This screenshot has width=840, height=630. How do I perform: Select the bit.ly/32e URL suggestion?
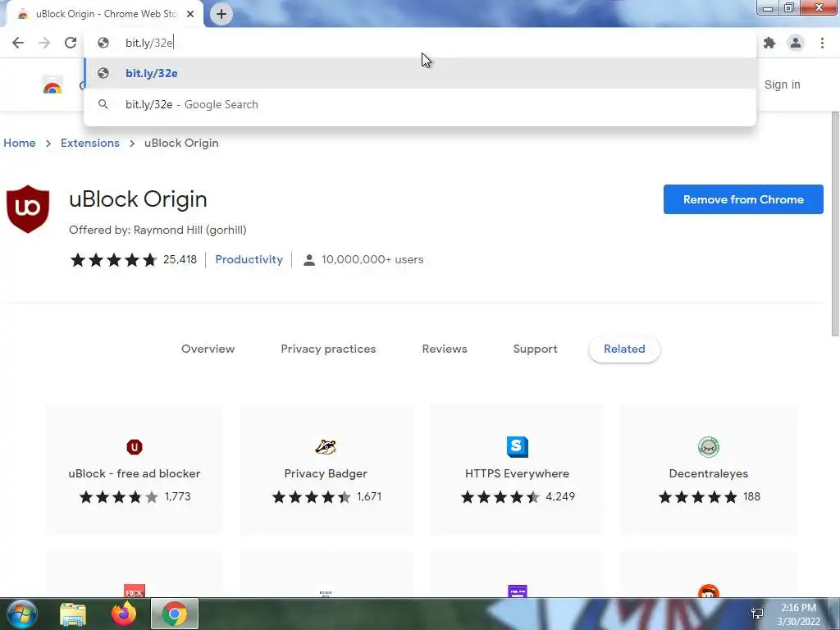click(x=420, y=73)
